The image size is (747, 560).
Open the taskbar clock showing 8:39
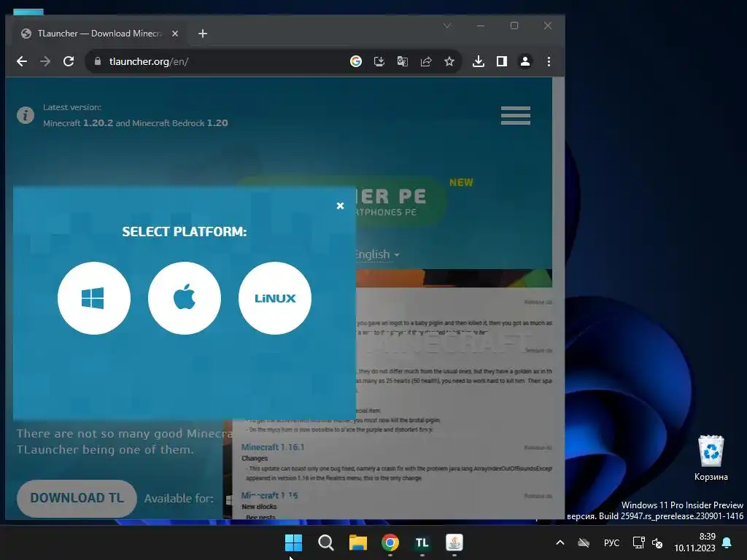click(694, 542)
